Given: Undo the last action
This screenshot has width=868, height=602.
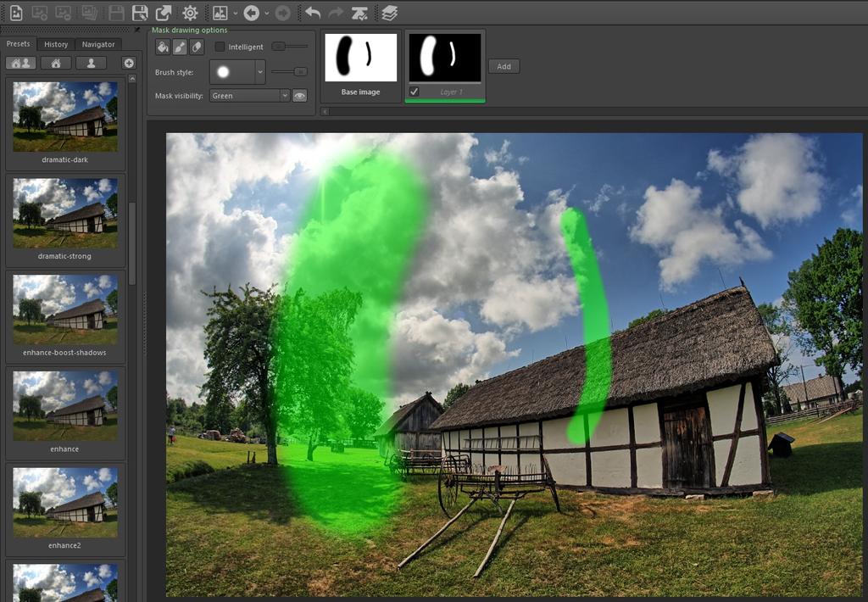Looking at the screenshot, I should pyautogui.click(x=313, y=12).
